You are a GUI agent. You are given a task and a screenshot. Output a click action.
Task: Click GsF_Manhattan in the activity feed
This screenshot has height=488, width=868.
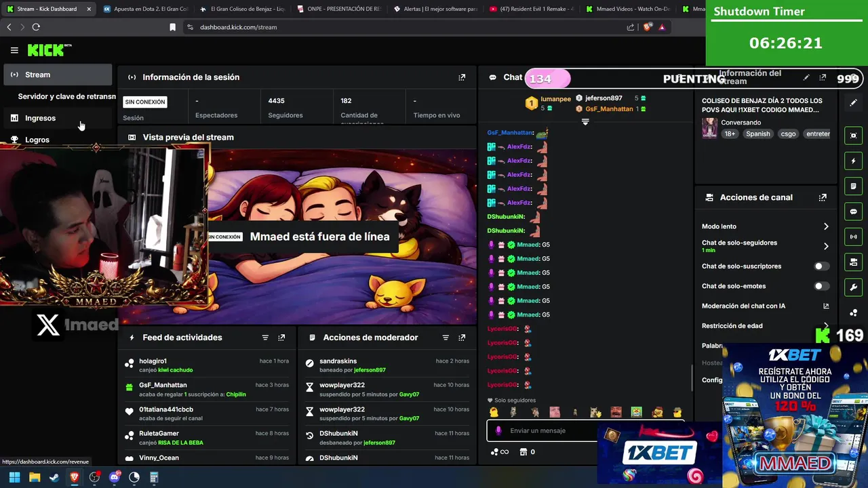tap(163, 385)
